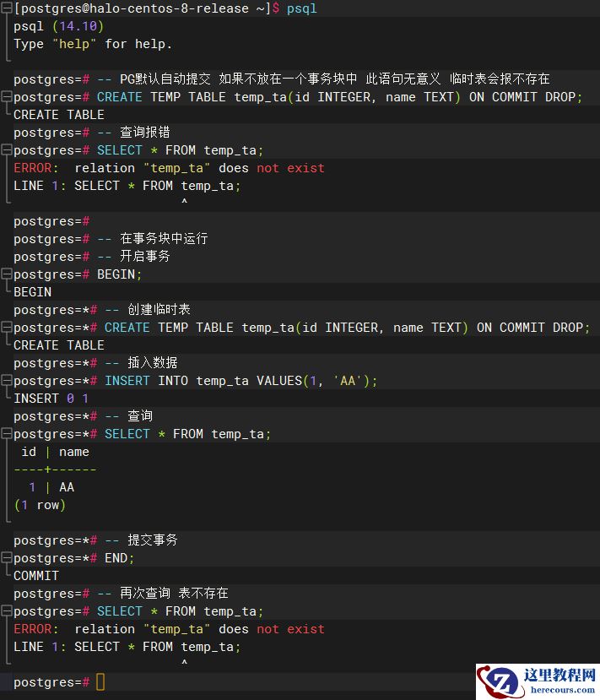Click the COMMIT output line
The height and width of the screenshot is (700, 600).
point(36,575)
